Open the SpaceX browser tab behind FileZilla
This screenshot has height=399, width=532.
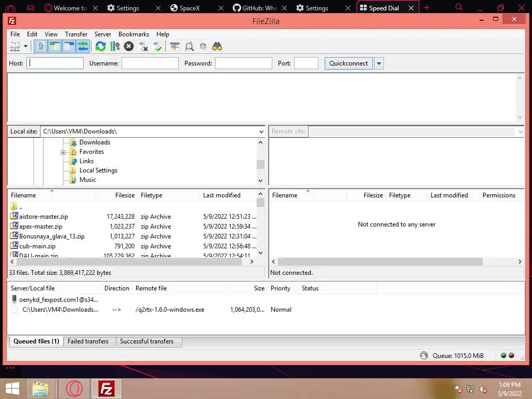[189, 8]
